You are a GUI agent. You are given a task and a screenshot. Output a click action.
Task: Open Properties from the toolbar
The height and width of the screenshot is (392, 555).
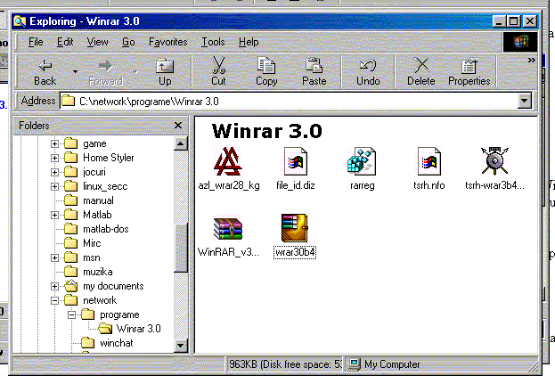click(x=469, y=71)
